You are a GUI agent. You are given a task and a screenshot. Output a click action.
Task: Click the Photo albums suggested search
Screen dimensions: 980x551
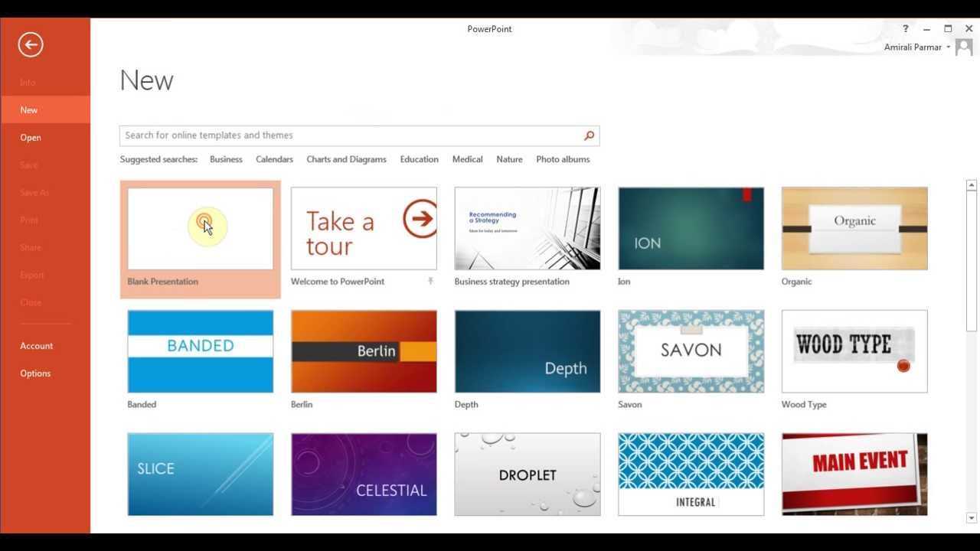563,159
